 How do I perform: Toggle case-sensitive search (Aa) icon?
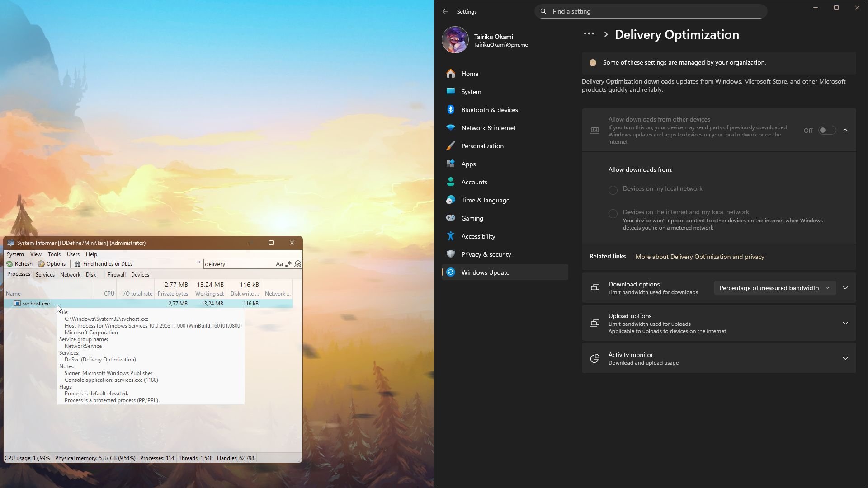coord(279,264)
